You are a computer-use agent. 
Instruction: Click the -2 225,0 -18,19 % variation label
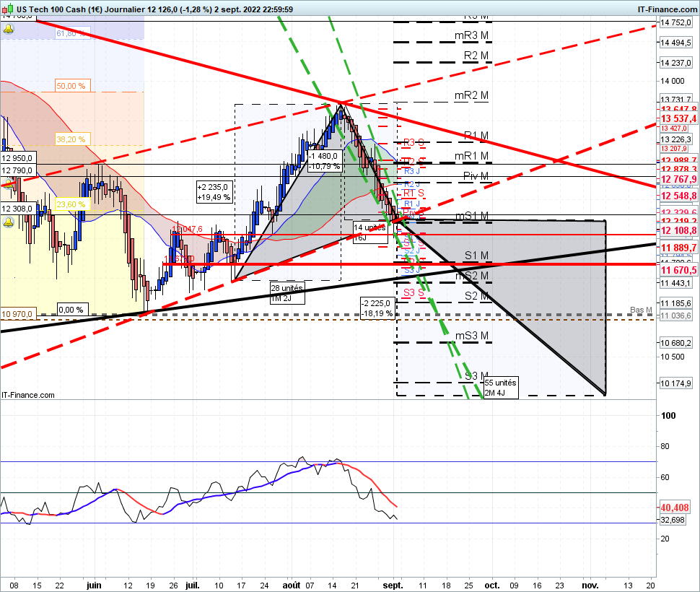click(377, 308)
